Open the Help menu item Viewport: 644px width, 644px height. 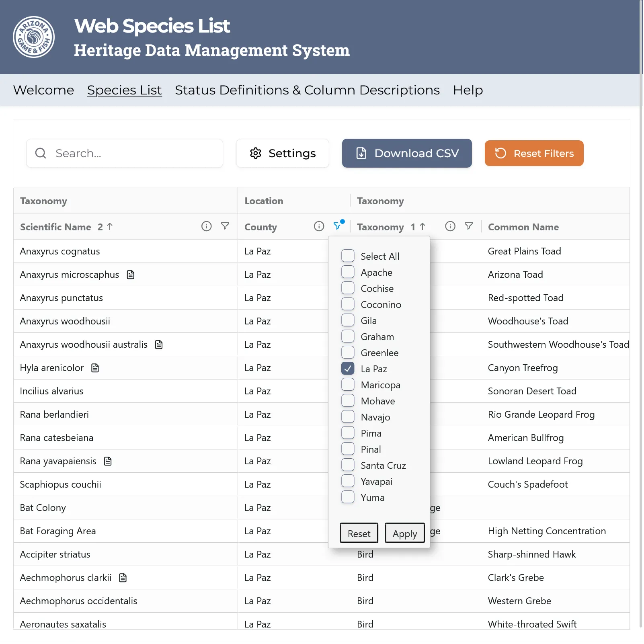point(468,90)
